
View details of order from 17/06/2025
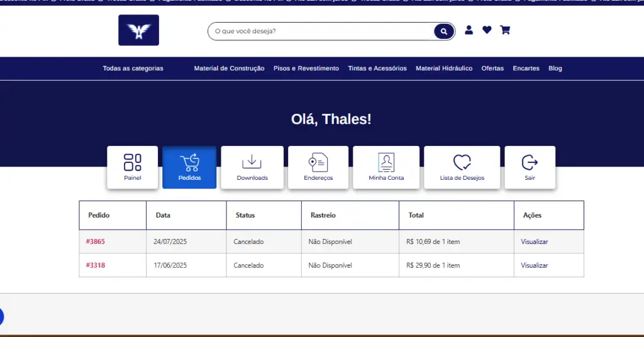[534, 265]
